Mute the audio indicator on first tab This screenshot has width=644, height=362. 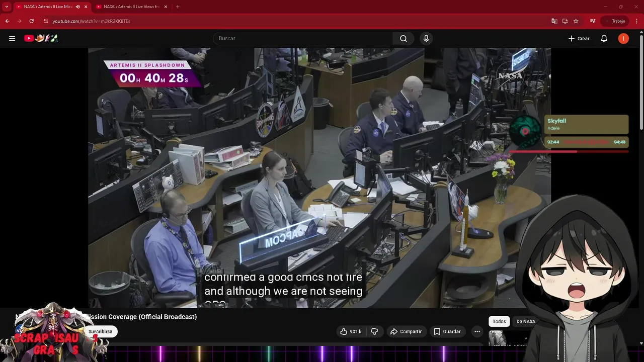[x=77, y=7]
